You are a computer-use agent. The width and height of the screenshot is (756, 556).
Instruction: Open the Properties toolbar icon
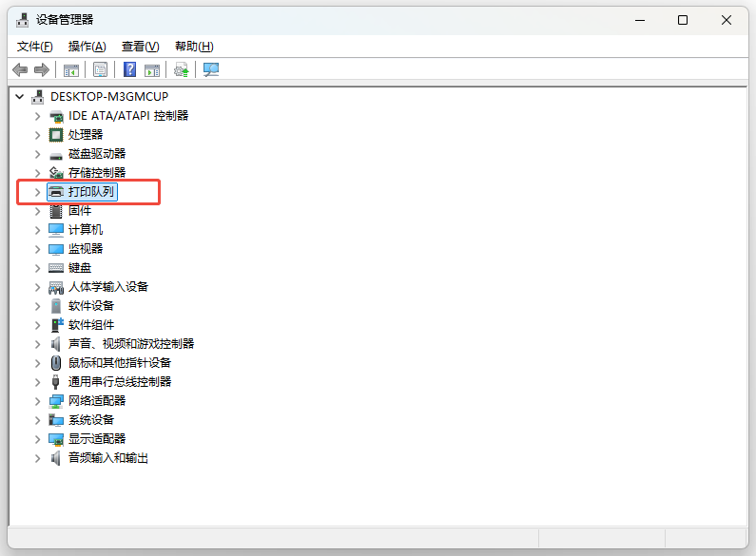[100, 70]
